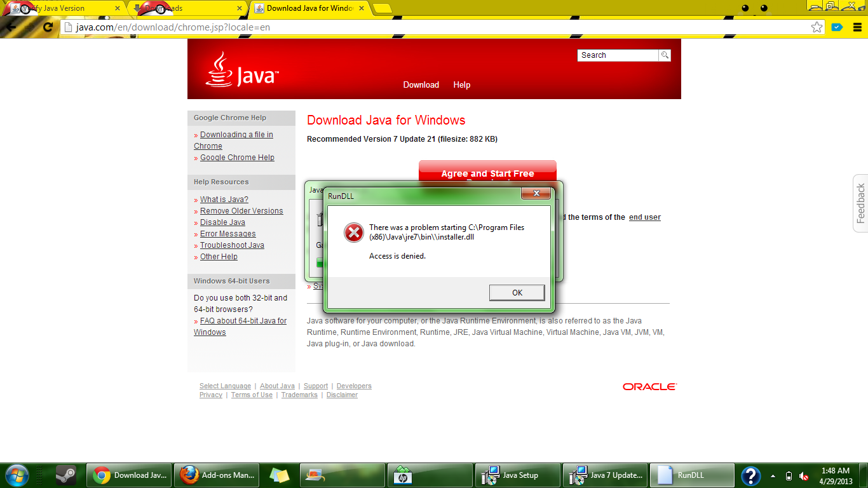Image resolution: width=868 pixels, height=488 pixels.
Task: Open the Chrome menu icon
Action: tap(856, 27)
